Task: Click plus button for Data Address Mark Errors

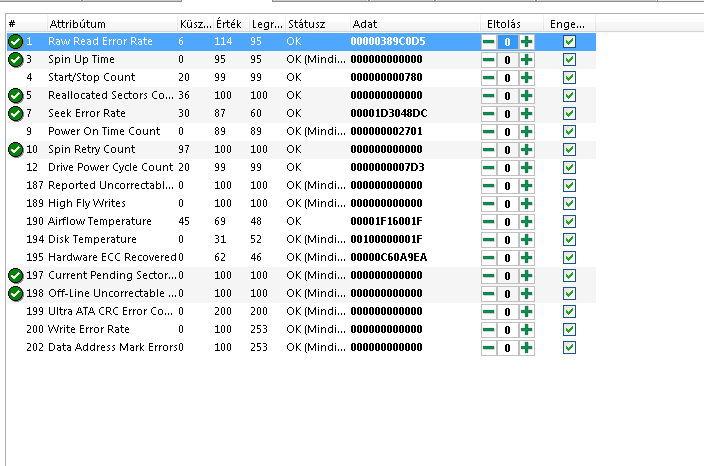Action: pyautogui.click(x=527, y=347)
